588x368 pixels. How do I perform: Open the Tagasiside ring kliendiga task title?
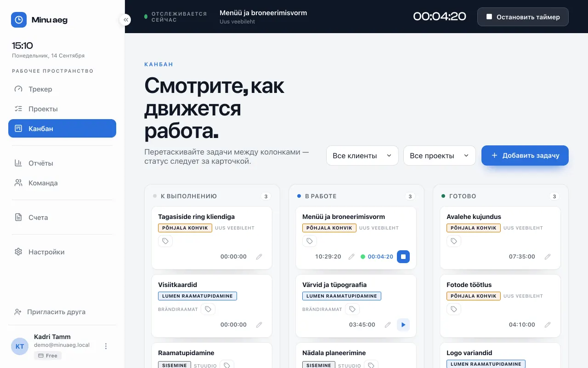196,217
